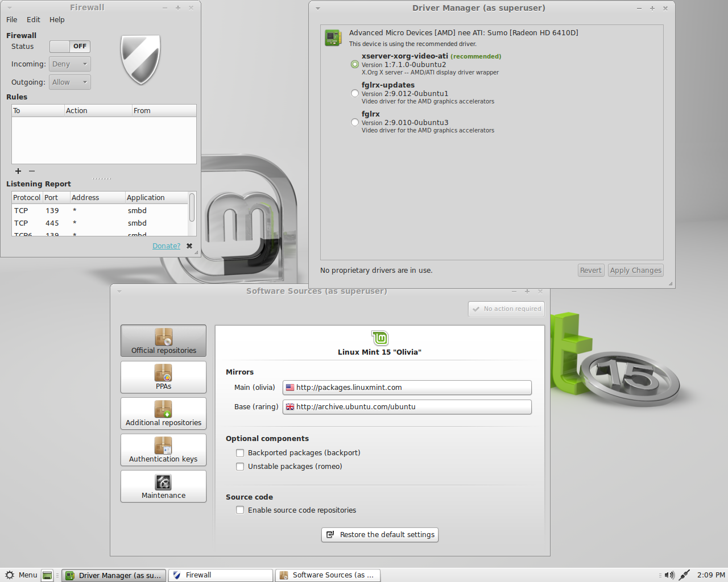Switch to Driver Manager from the taskbar
The image size is (728, 582).
[x=114, y=575]
